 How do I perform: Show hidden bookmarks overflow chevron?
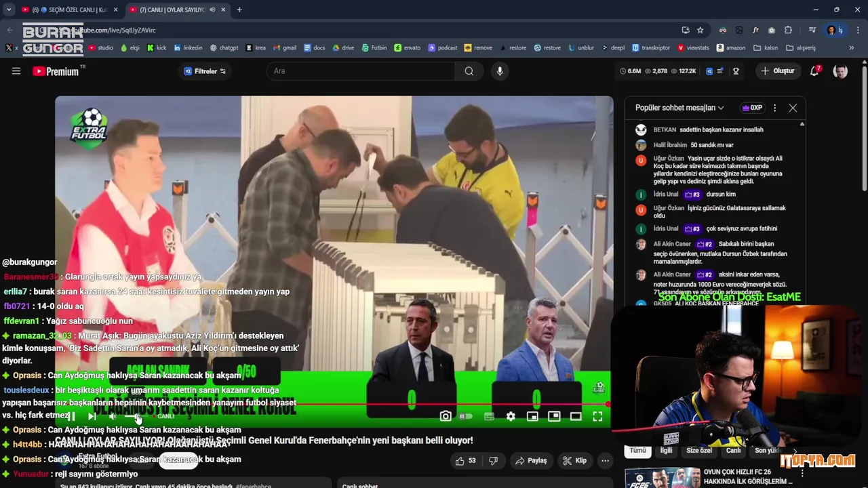851,47
